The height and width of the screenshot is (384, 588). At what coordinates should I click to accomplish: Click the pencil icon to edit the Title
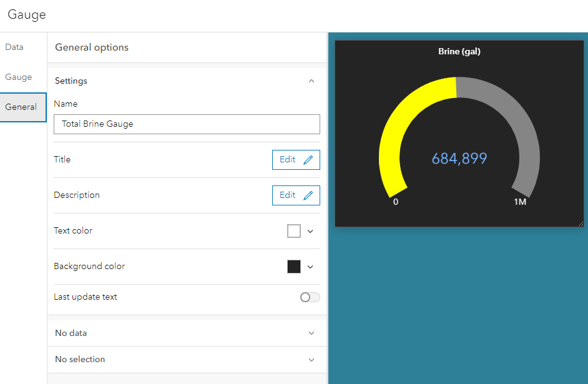coord(308,160)
